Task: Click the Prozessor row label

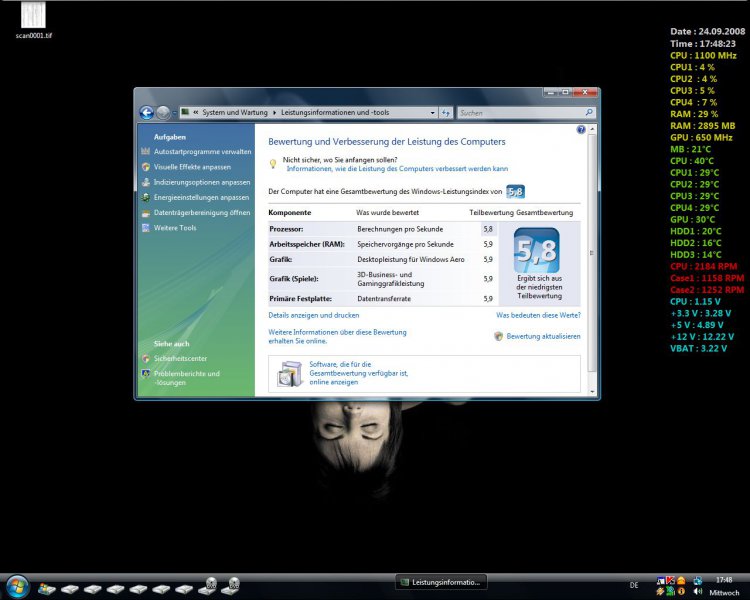Action: click(x=286, y=229)
